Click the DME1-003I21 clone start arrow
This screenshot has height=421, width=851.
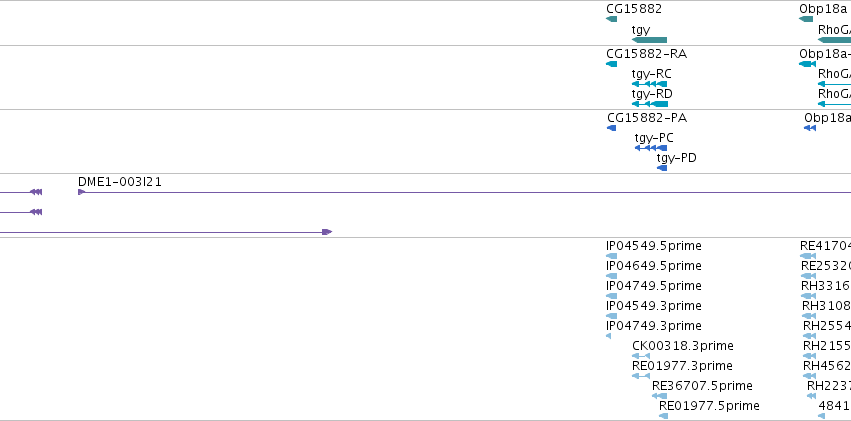82,192
